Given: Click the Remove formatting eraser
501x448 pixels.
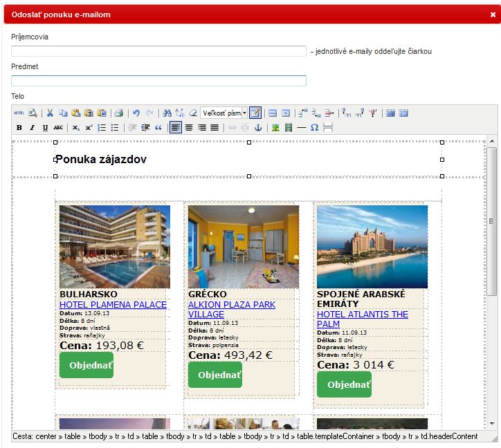Looking at the screenshot, I should [193, 113].
